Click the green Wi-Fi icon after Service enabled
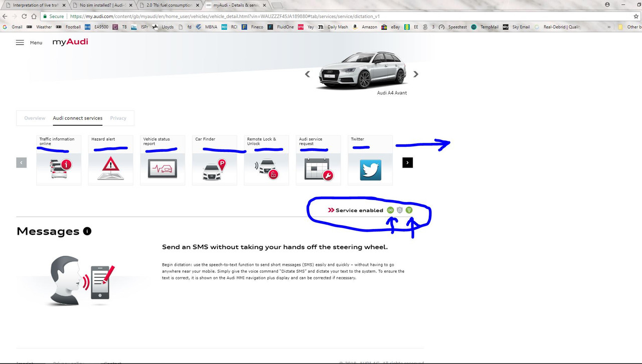This screenshot has height=364, width=642. point(409,210)
